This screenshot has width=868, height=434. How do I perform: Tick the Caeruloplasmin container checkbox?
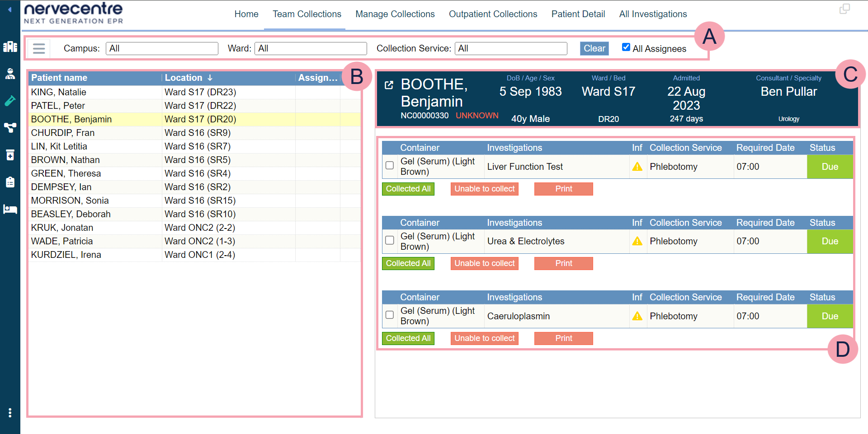390,315
